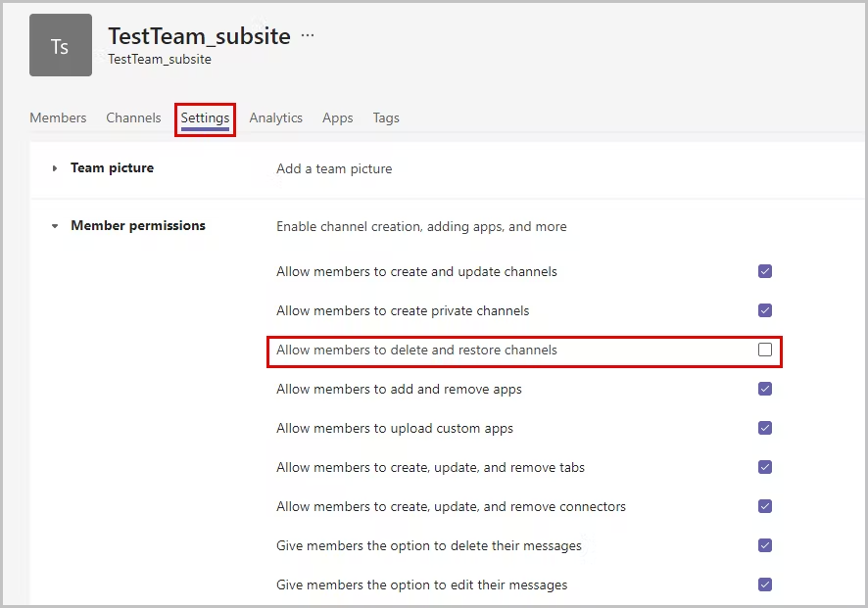
Task: Open the Apps tab
Action: point(338,117)
